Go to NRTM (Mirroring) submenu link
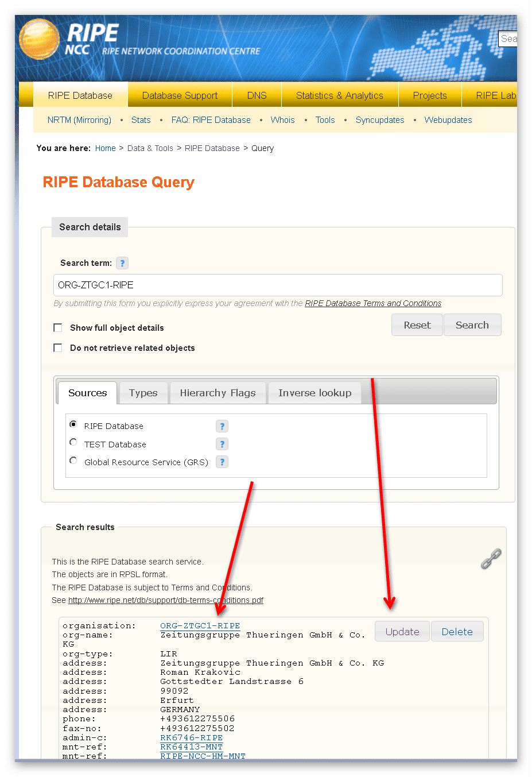Image resolution: width=532 pixels, height=777 pixels. point(79,120)
